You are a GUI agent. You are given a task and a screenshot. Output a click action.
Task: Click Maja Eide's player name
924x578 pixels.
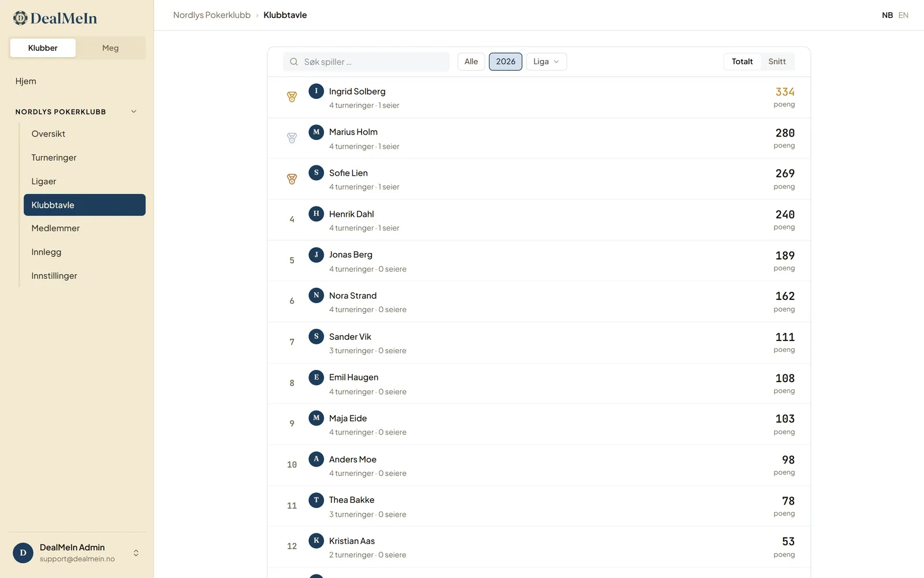(348, 418)
